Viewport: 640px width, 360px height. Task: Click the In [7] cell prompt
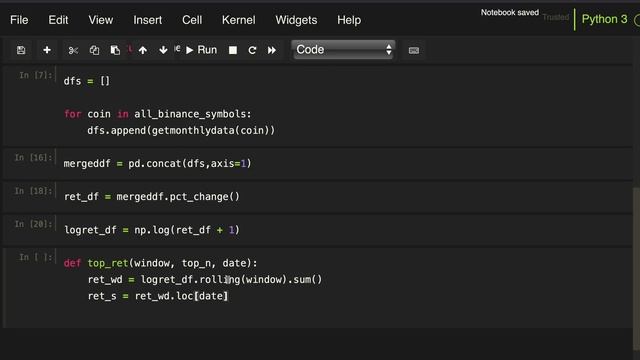coord(36,75)
